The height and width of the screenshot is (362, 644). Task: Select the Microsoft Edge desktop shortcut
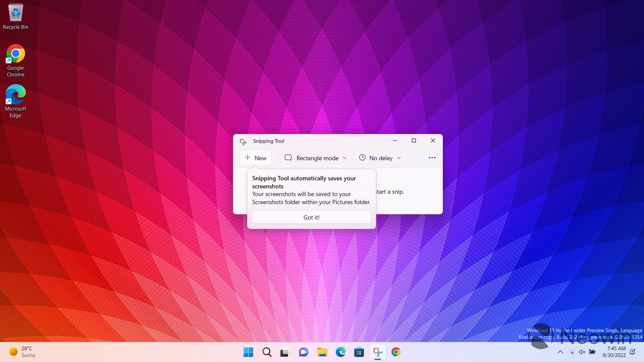[15, 101]
